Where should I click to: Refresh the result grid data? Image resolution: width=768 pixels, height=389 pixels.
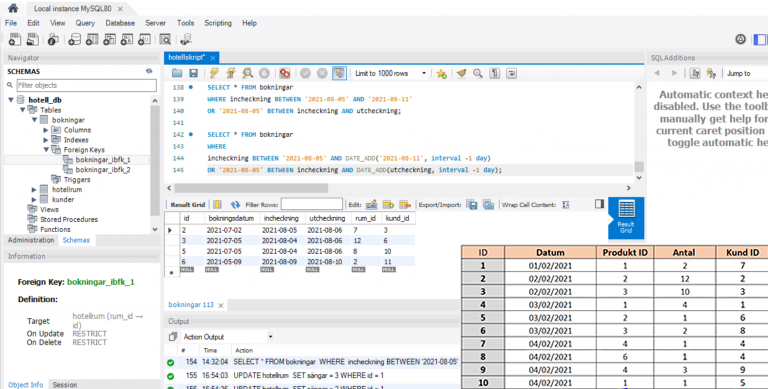(x=235, y=204)
